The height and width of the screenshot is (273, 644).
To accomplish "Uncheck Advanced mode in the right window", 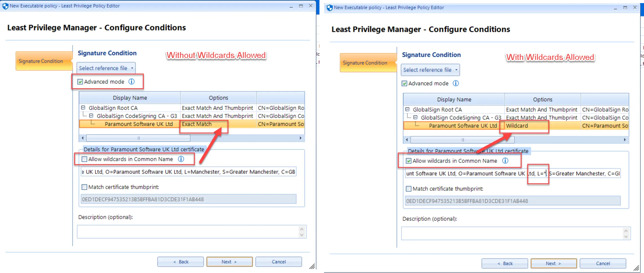I will (404, 83).
